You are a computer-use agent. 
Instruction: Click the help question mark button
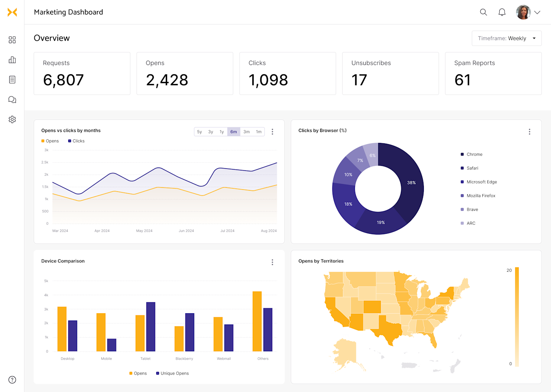[x=12, y=379]
